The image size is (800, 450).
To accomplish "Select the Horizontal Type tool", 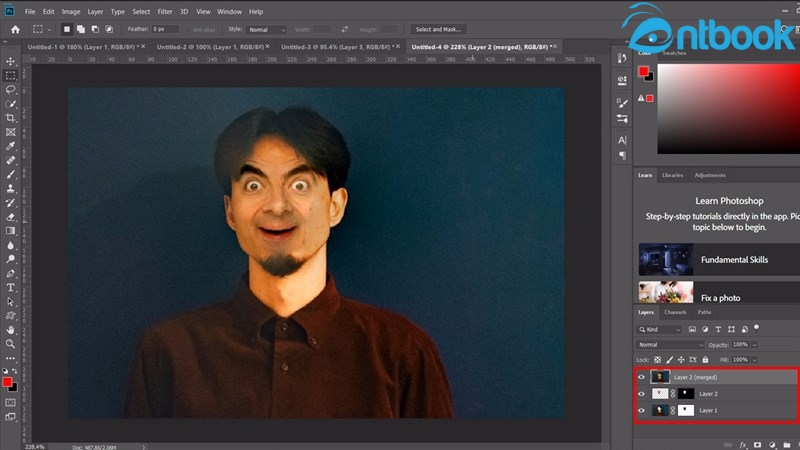I will 10,288.
